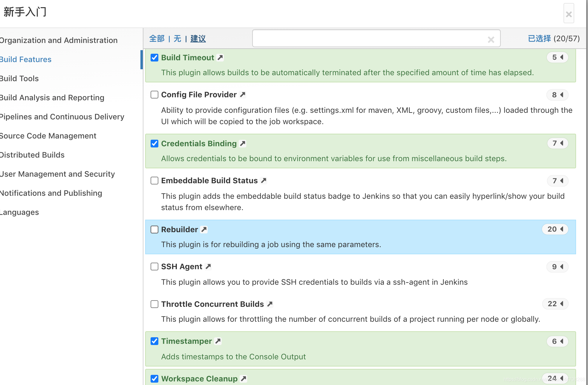Click the Build Timeout plugin title

tap(188, 58)
